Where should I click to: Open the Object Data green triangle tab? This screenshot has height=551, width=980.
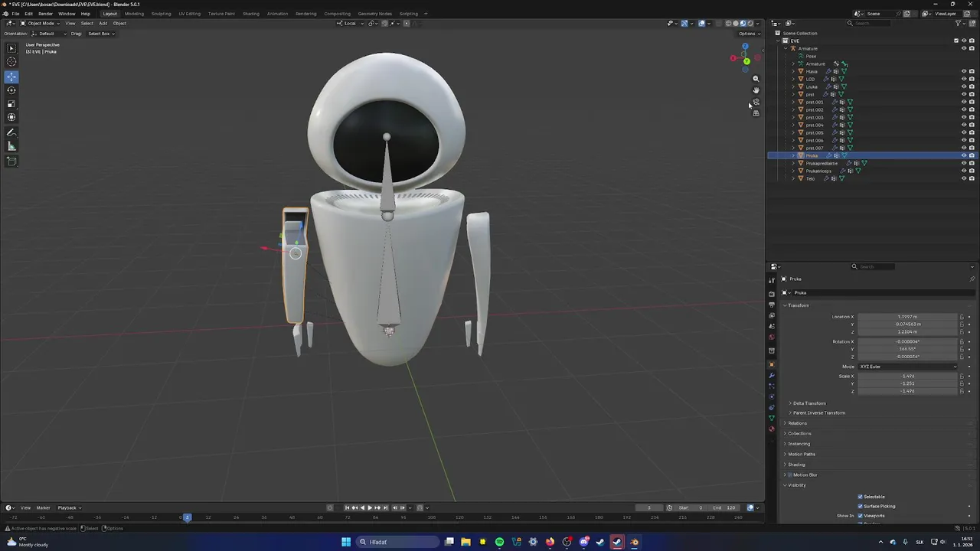(772, 418)
